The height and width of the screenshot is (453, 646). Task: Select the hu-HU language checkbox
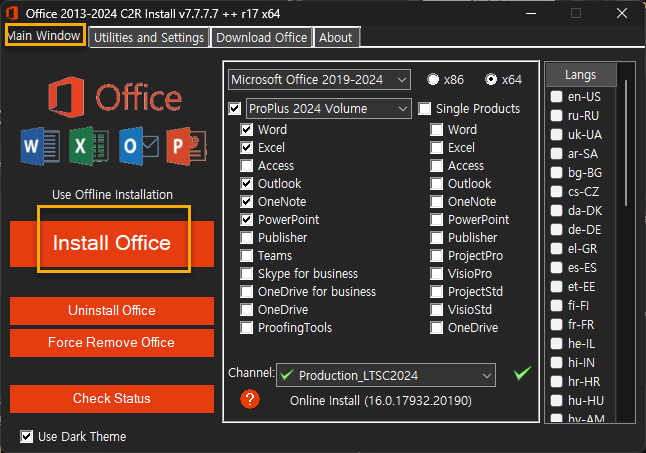(557, 400)
